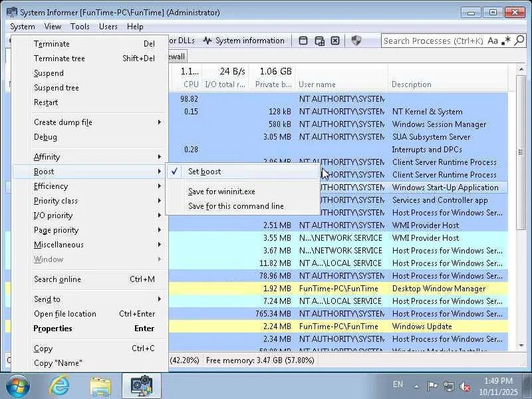Click the muted volume tray icon
The height and width of the screenshot is (399, 532).
coord(465,386)
